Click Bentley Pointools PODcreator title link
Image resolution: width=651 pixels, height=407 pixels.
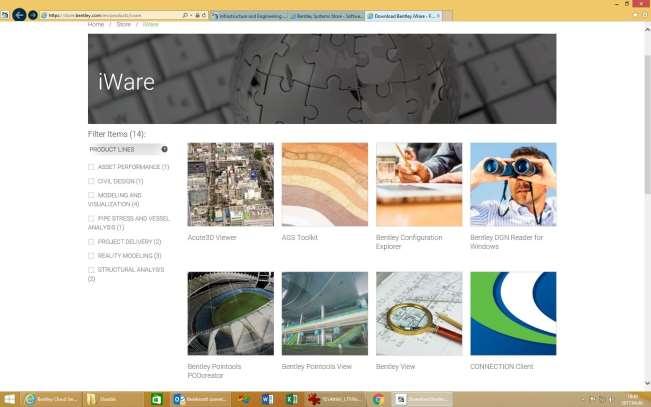(214, 371)
